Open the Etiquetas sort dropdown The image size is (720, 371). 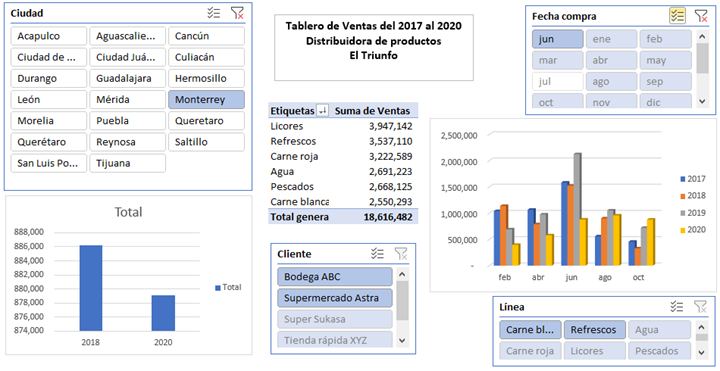click(x=323, y=111)
